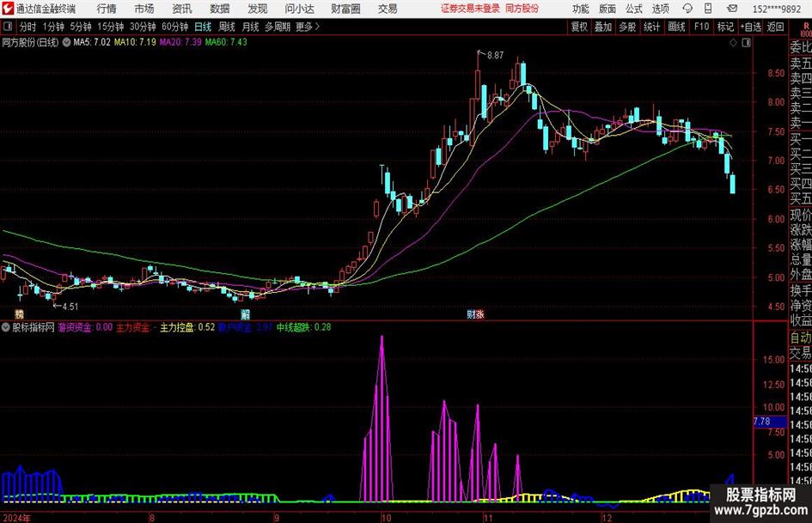812x523 pixels.
Task: Click the 叠加 toolbar button
Action: (603, 27)
